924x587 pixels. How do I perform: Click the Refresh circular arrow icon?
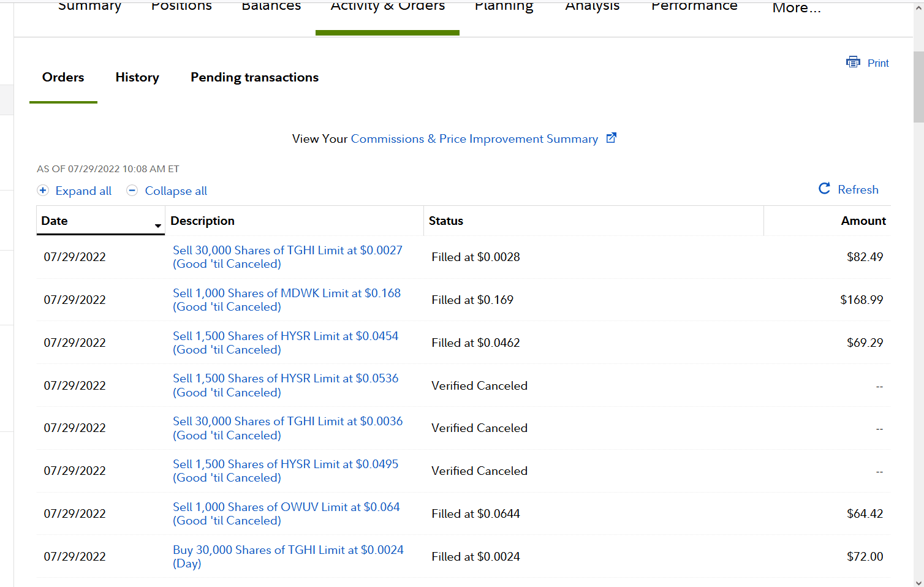point(825,189)
